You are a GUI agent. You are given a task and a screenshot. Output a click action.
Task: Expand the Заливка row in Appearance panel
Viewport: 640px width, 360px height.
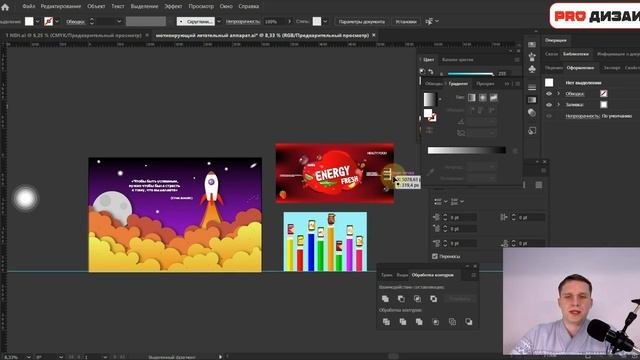pyautogui.click(x=558, y=105)
